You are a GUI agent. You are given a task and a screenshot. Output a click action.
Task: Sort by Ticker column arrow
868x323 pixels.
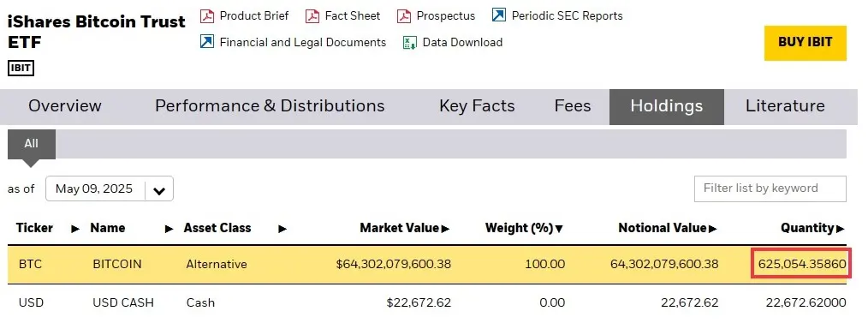click(x=75, y=228)
